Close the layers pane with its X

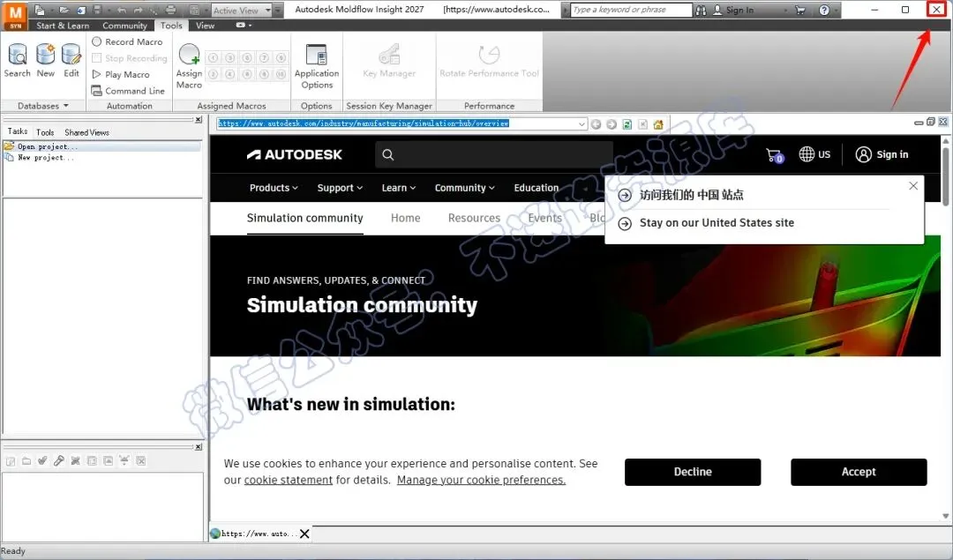point(199,447)
